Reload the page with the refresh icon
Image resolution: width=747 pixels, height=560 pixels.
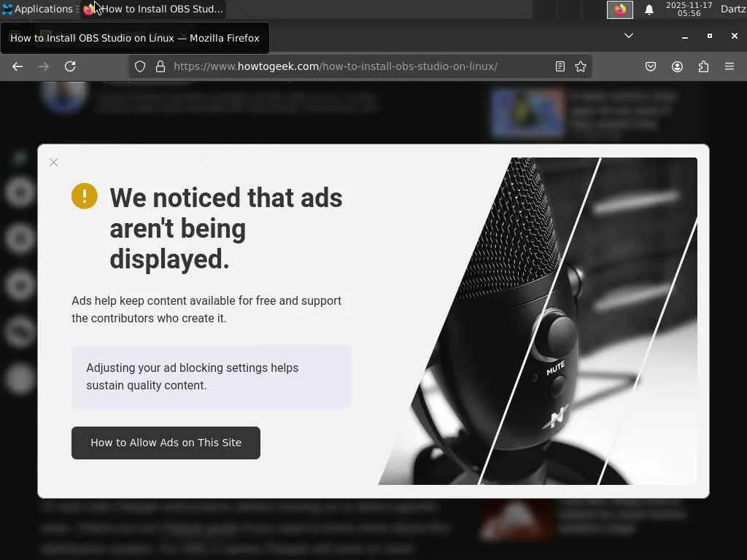point(70,66)
